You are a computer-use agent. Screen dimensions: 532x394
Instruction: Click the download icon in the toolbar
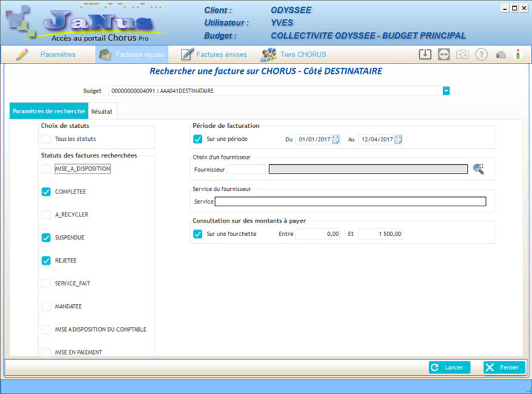(424, 54)
